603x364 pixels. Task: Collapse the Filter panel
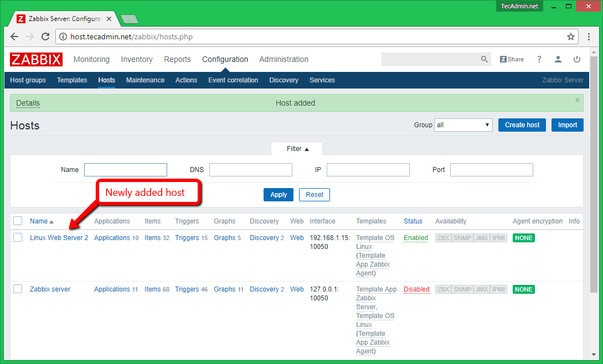point(296,148)
